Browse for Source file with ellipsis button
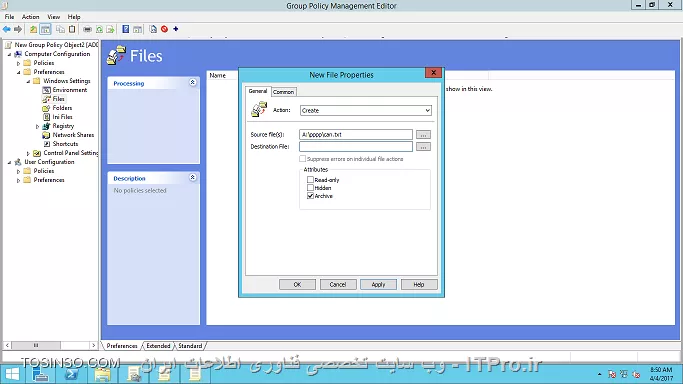Viewport: 683px width, 384px height. tap(423, 135)
